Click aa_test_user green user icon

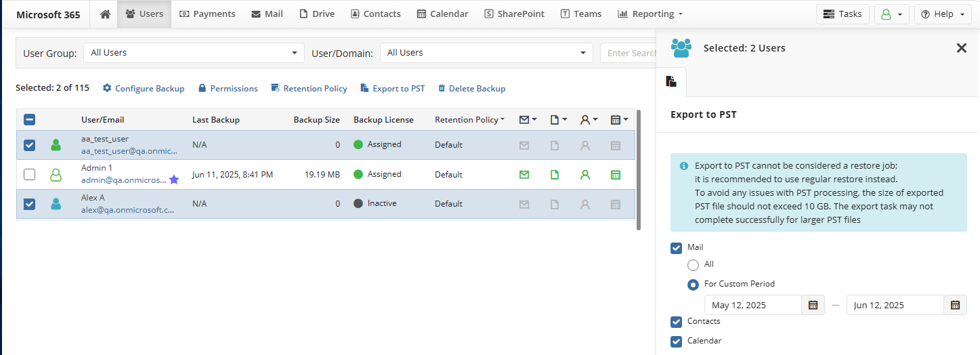pyautogui.click(x=56, y=145)
